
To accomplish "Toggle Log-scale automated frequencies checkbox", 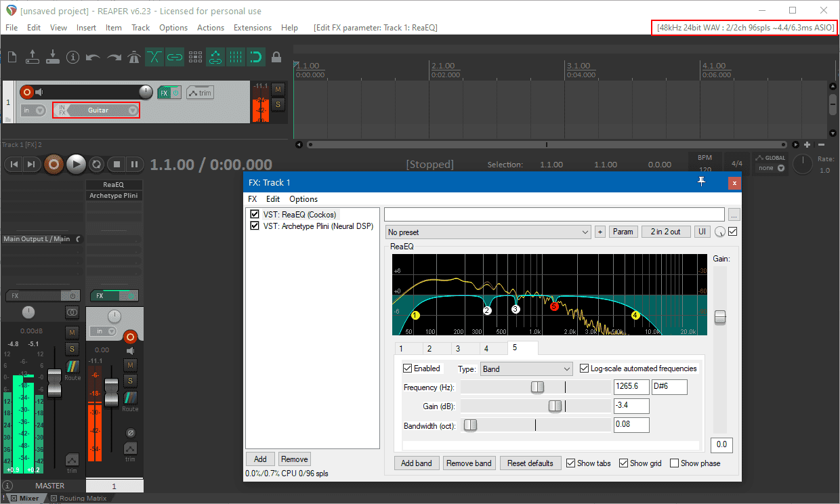I will pos(585,369).
